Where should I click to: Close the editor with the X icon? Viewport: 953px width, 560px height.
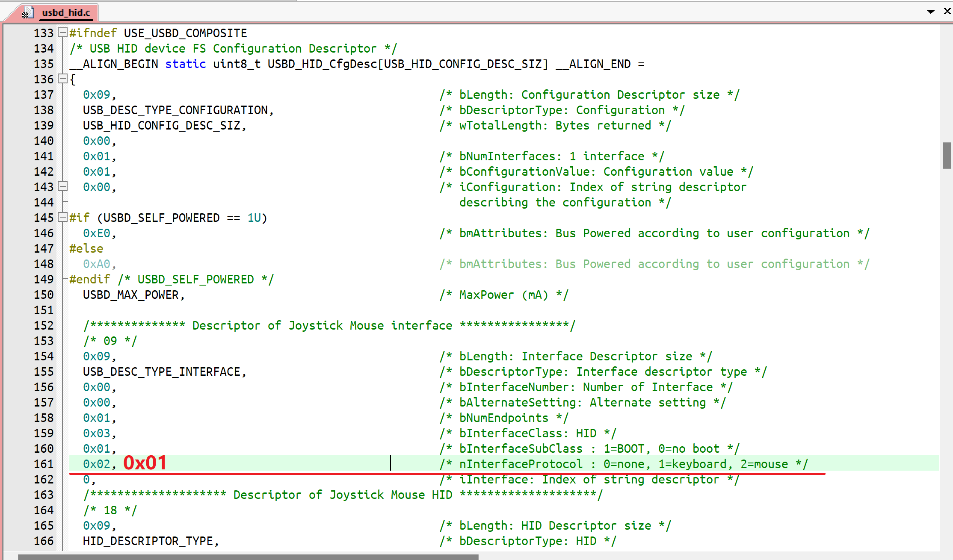click(947, 12)
